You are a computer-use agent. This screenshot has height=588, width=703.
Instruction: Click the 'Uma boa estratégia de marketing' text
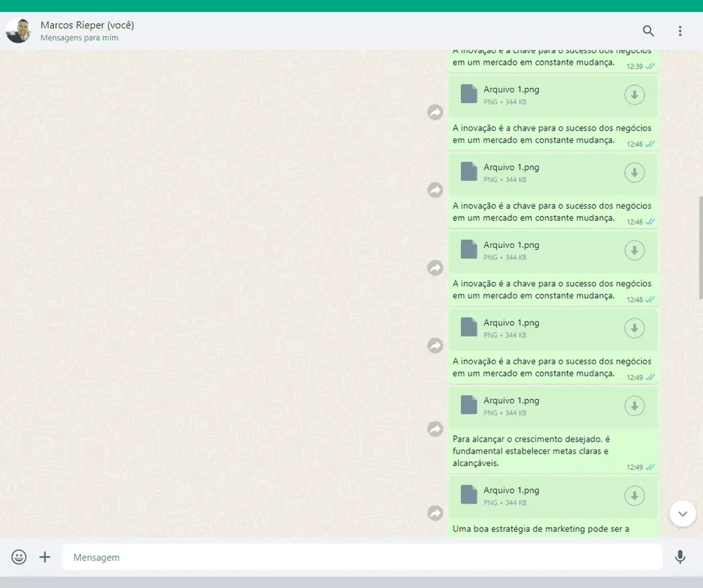540,529
